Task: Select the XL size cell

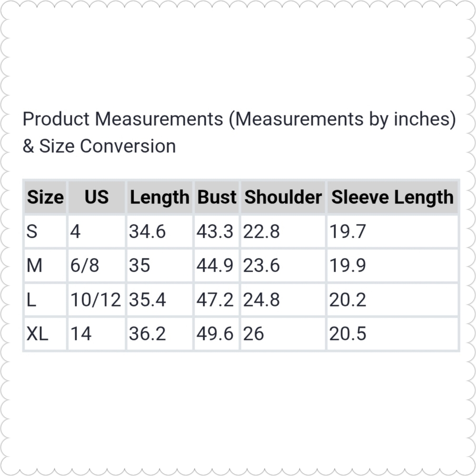Action: click(45, 334)
